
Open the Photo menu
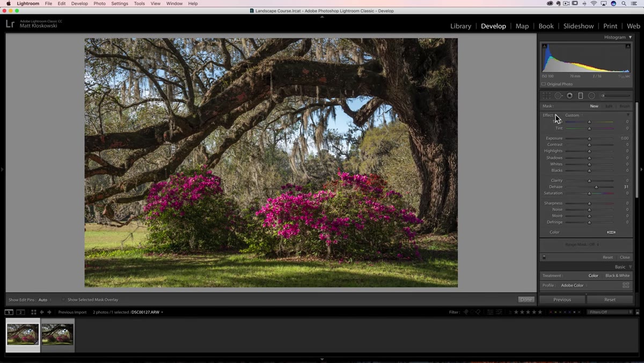(x=99, y=3)
